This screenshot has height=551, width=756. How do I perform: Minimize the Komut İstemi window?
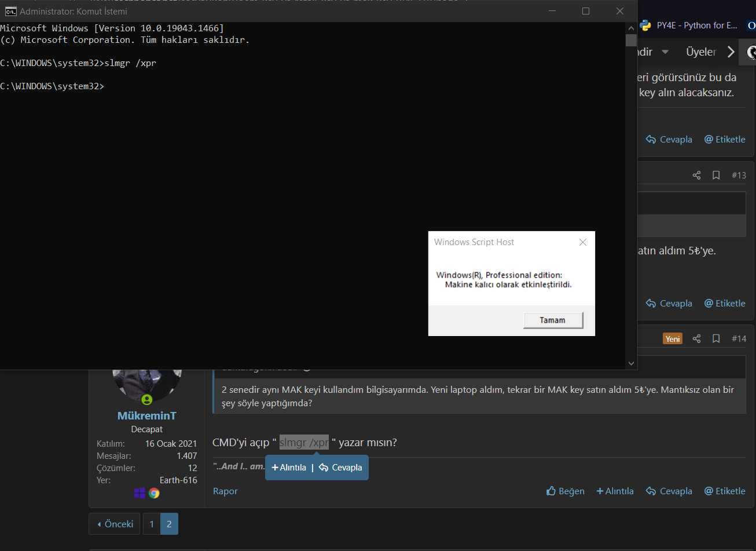[552, 11]
